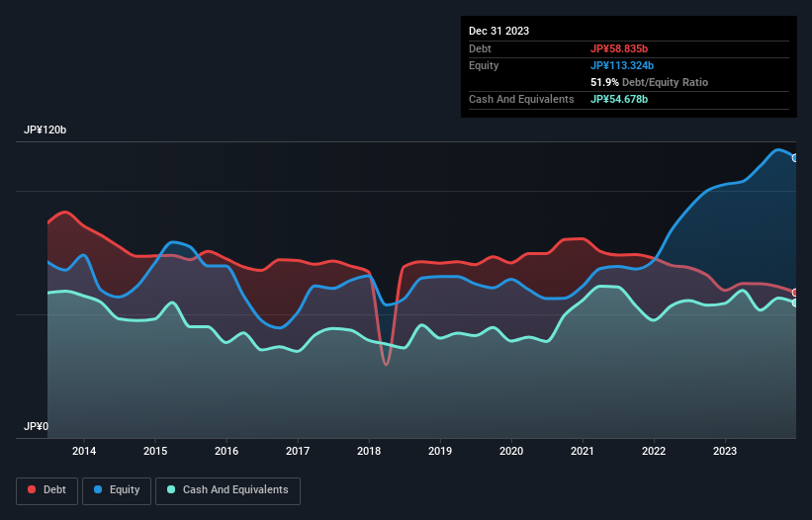The image size is (812, 520).
Task: Click the JP¥0 y-axis label
Action: click(36, 426)
